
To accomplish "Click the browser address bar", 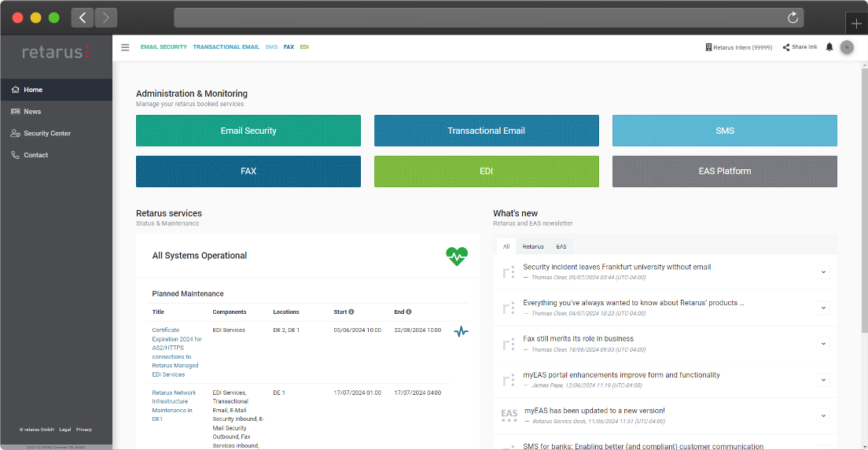I will (x=489, y=18).
